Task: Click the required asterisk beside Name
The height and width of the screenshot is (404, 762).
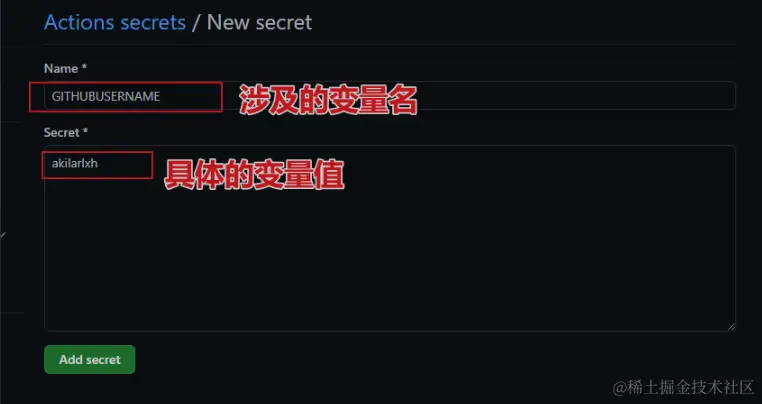Action: pos(84,68)
